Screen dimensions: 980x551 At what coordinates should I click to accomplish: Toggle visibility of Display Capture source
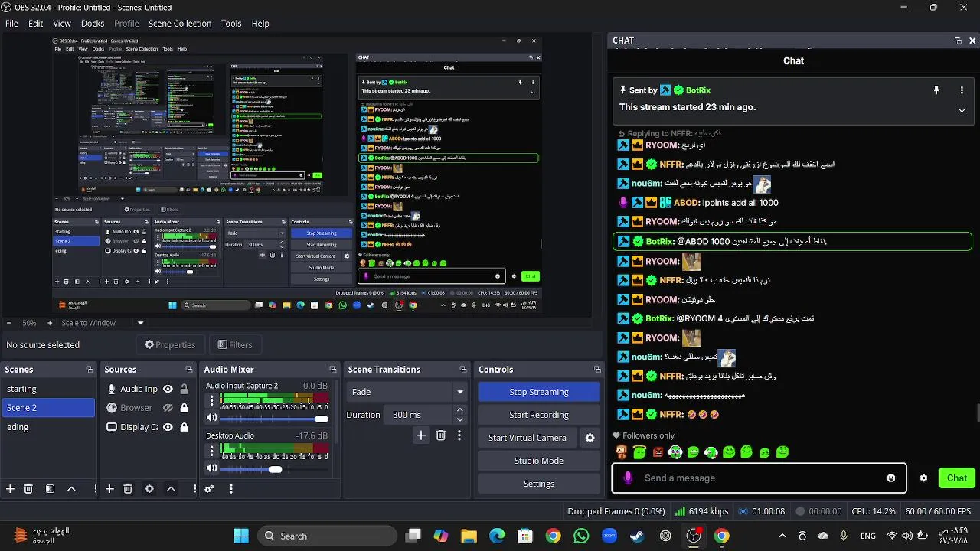coord(168,427)
